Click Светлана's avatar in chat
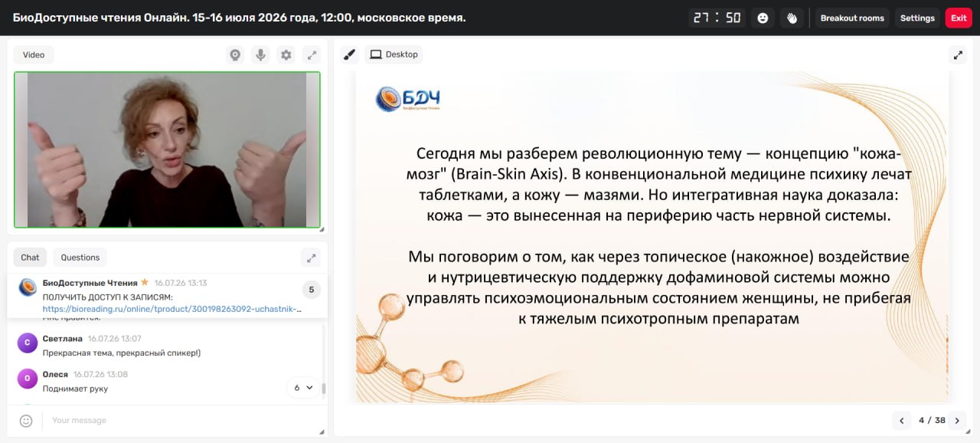 click(x=28, y=343)
